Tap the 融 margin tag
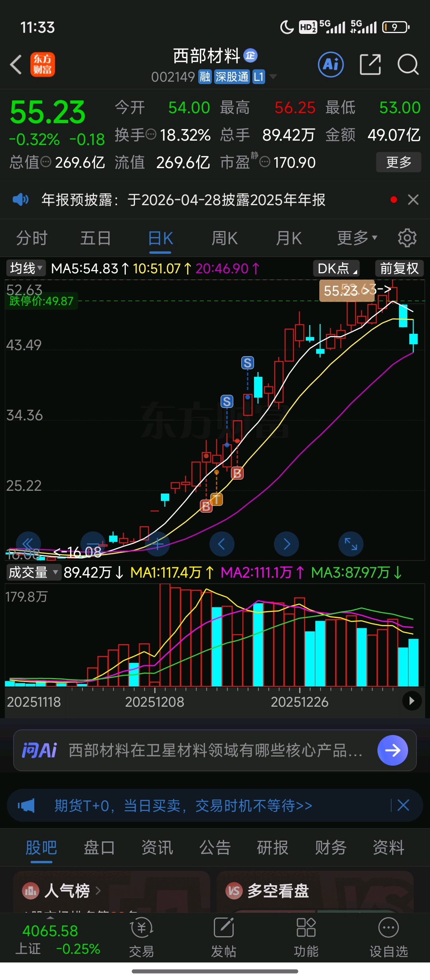Screen dimensions: 430x980 pyautogui.click(x=205, y=76)
